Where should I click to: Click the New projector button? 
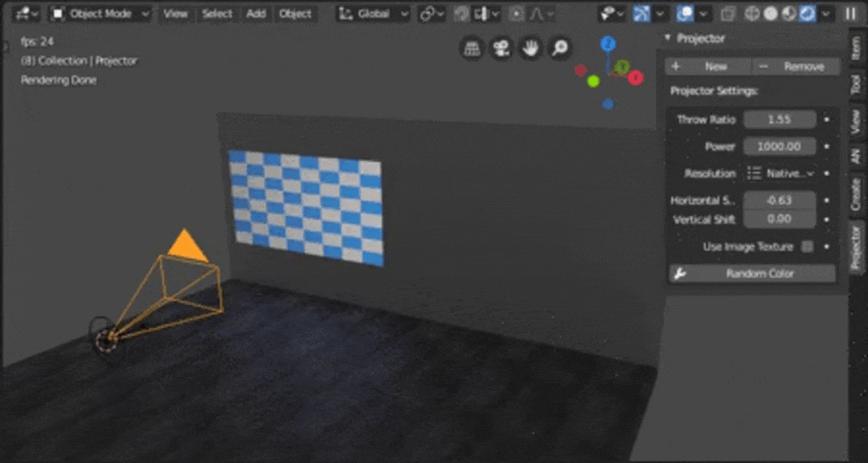pyautogui.click(x=708, y=66)
